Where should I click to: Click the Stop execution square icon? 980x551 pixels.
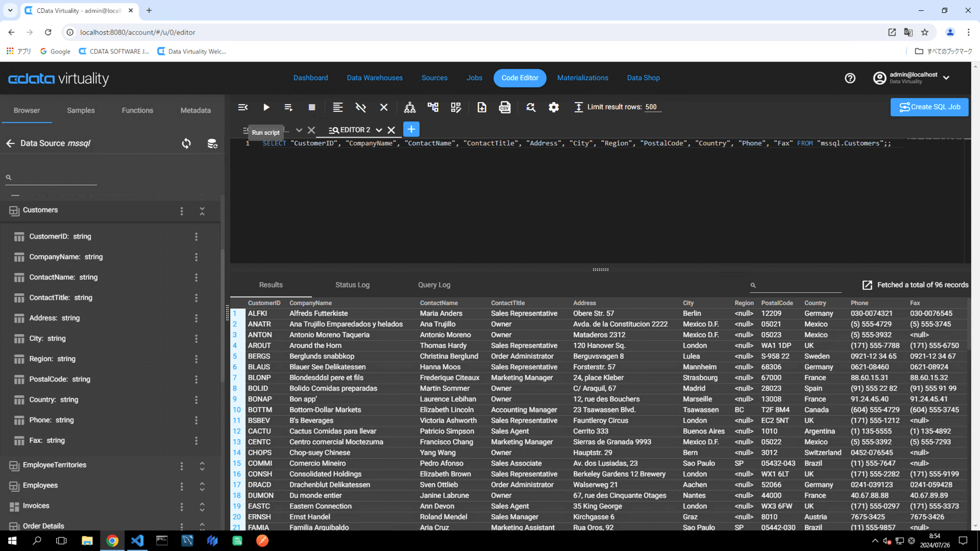tap(312, 107)
